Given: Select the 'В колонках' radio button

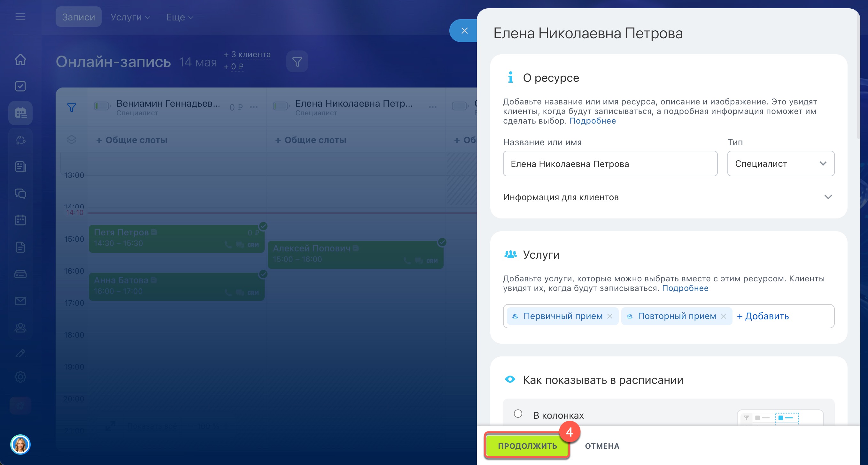Looking at the screenshot, I should pos(518,414).
